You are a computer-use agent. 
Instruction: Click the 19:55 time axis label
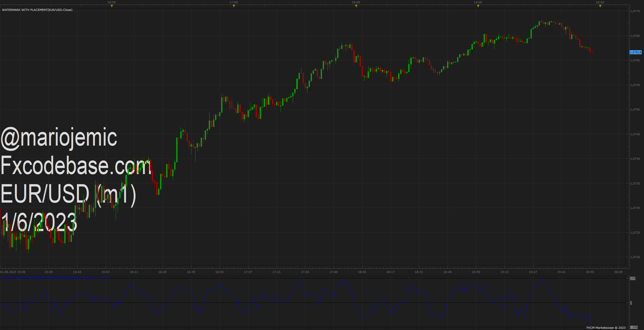[x=590, y=272]
